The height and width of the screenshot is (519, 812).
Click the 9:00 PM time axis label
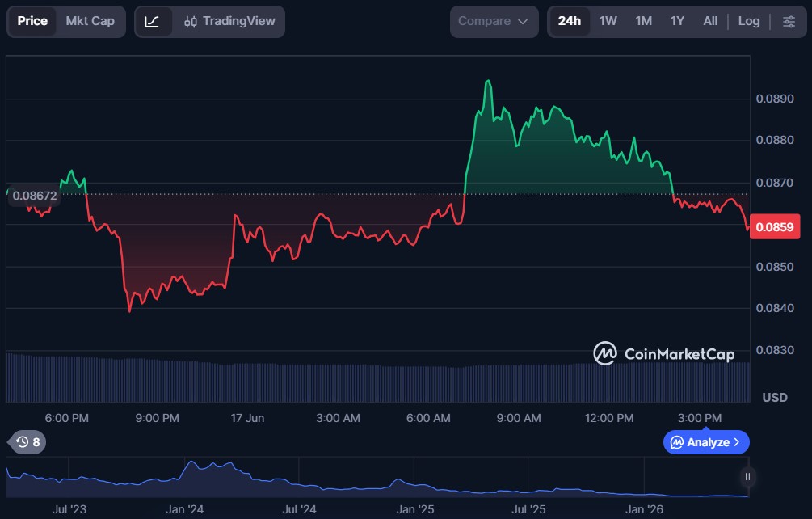[x=158, y=418]
